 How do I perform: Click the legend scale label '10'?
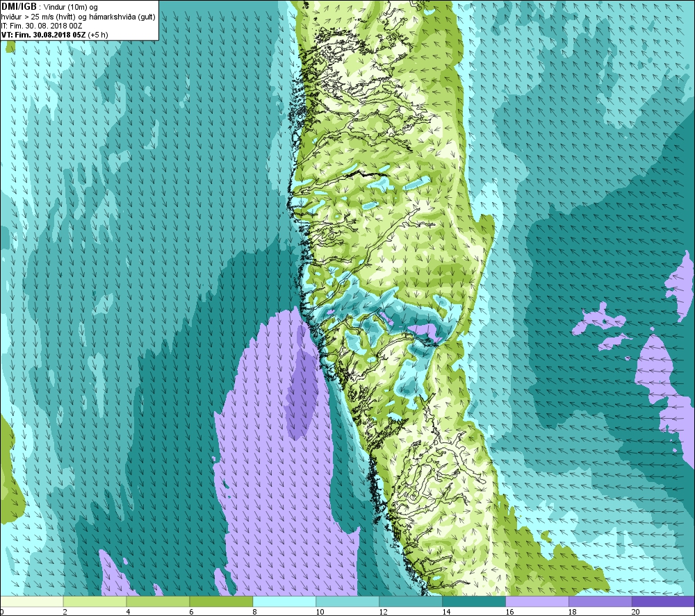tap(320, 612)
